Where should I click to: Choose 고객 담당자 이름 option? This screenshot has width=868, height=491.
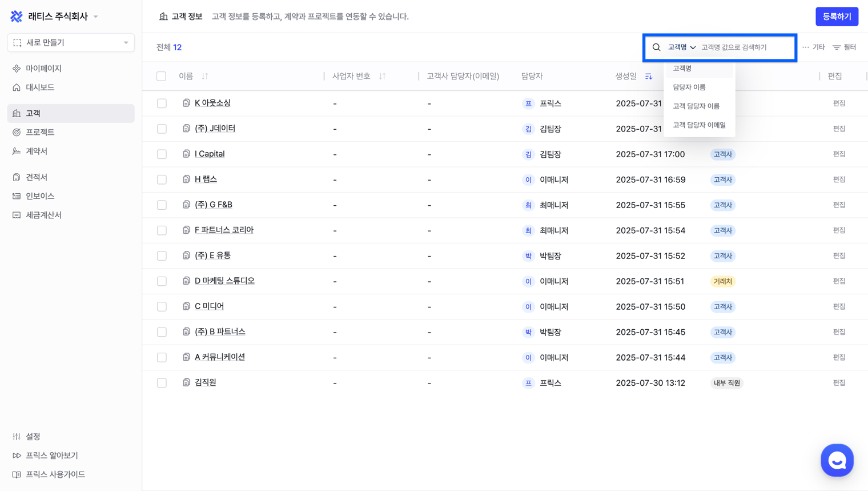tap(700, 106)
